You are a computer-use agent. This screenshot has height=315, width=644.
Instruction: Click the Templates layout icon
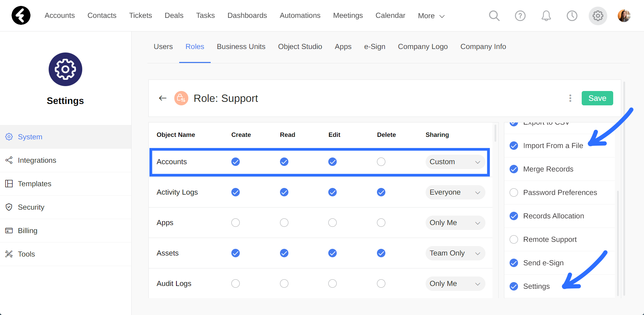pos(9,184)
